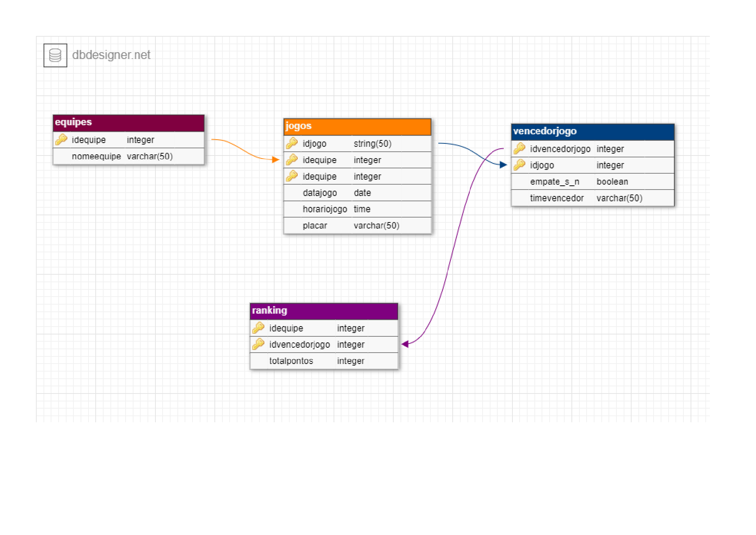The height and width of the screenshot is (535, 756).
Task: Select the vencedorjogo table header
Action: tap(593, 132)
